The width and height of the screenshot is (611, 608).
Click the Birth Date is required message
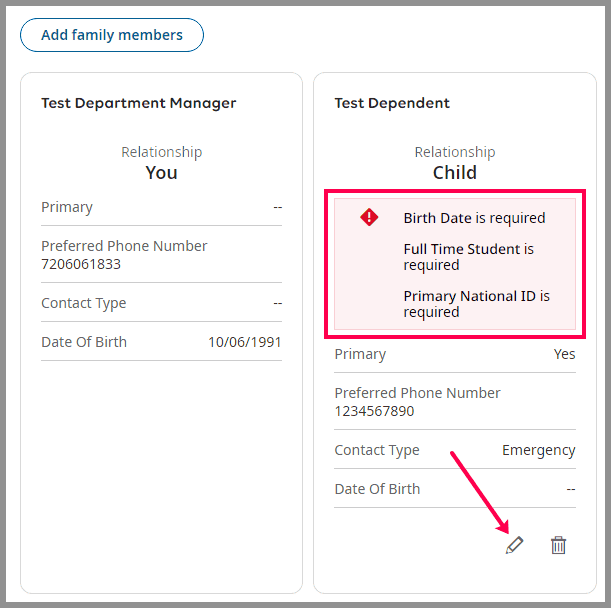(x=474, y=218)
